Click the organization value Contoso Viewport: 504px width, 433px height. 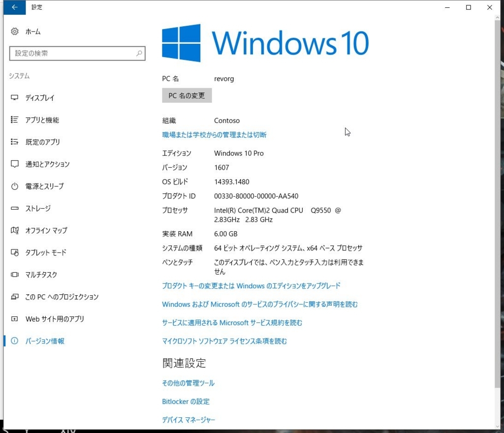tap(227, 121)
